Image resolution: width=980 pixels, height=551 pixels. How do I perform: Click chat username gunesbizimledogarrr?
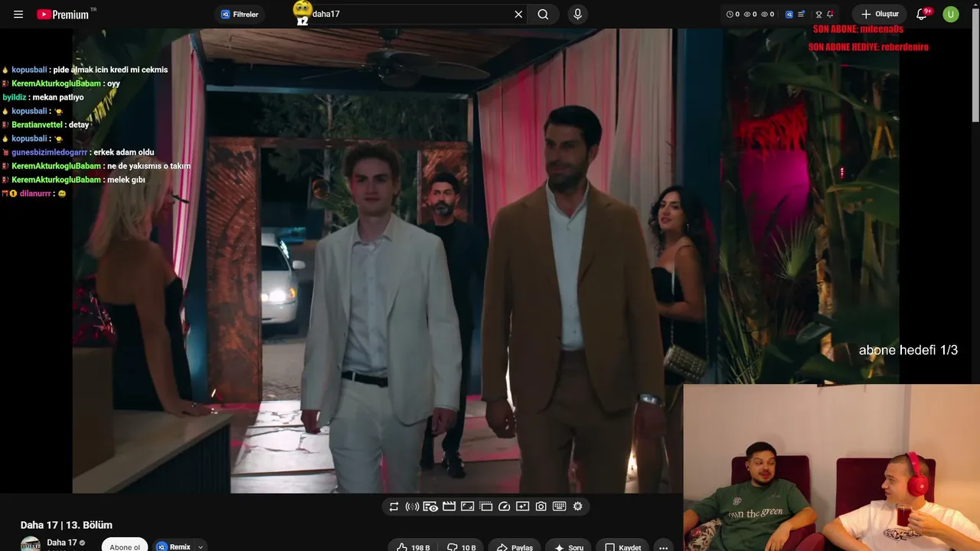tap(50, 152)
